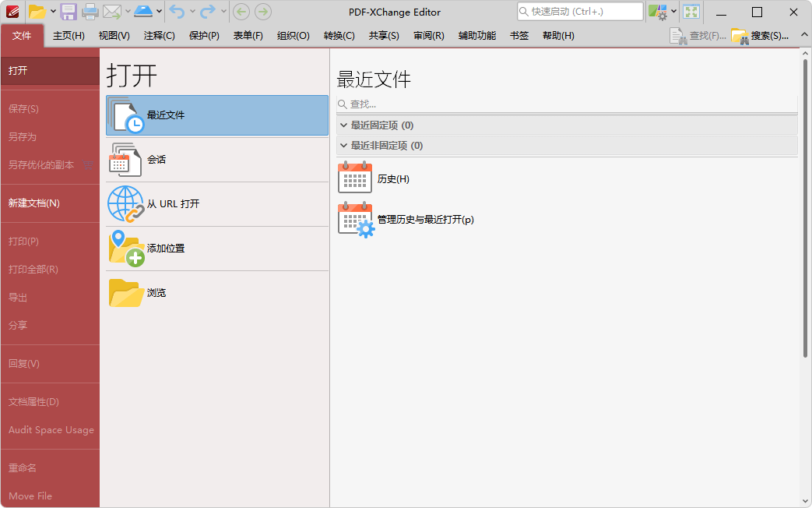Click the scanner icon in toolbar
The width and height of the screenshot is (812, 508).
click(x=143, y=12)
